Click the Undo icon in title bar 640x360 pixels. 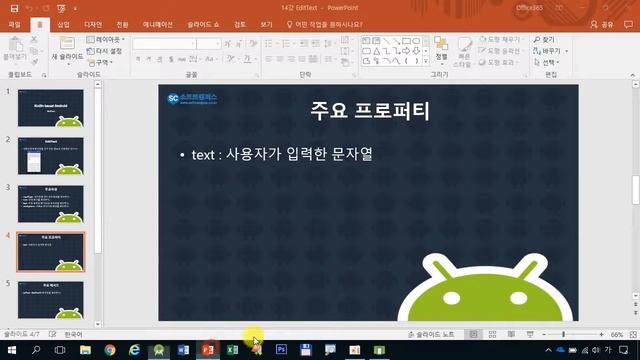[x=29, y=8]
